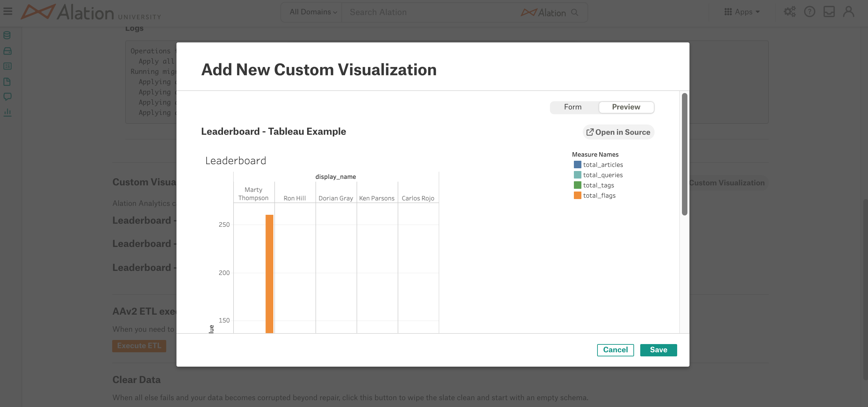Open the queries sidebar icon
The width and height of the screenshot is (868, 407).
point(7,66)
